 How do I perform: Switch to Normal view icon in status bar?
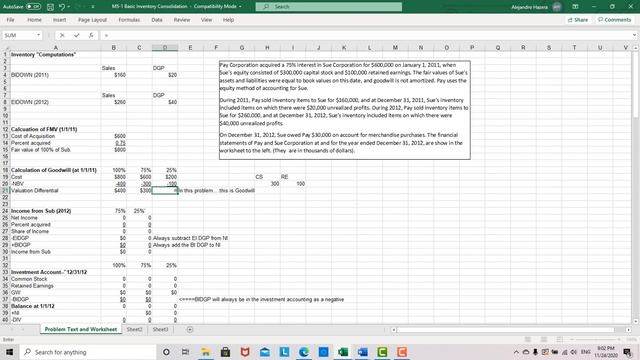click(528, 340)
